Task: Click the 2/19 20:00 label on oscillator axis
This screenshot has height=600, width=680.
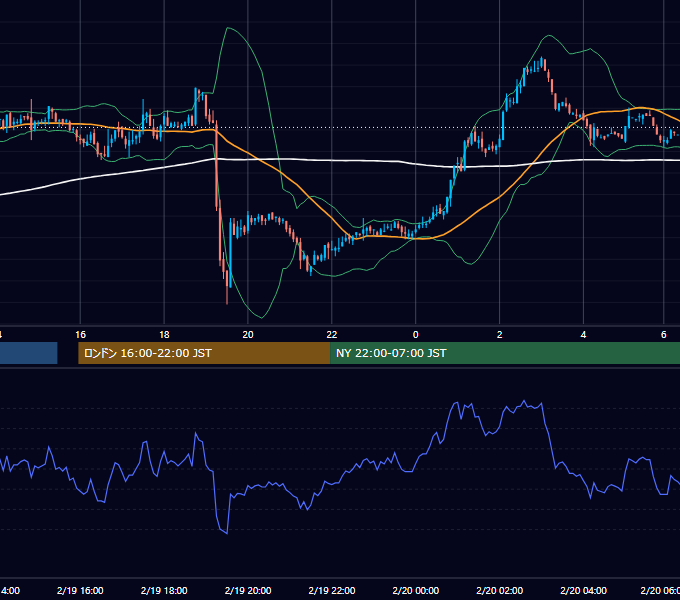Action: pyautogui.click(x=248, y=590)
